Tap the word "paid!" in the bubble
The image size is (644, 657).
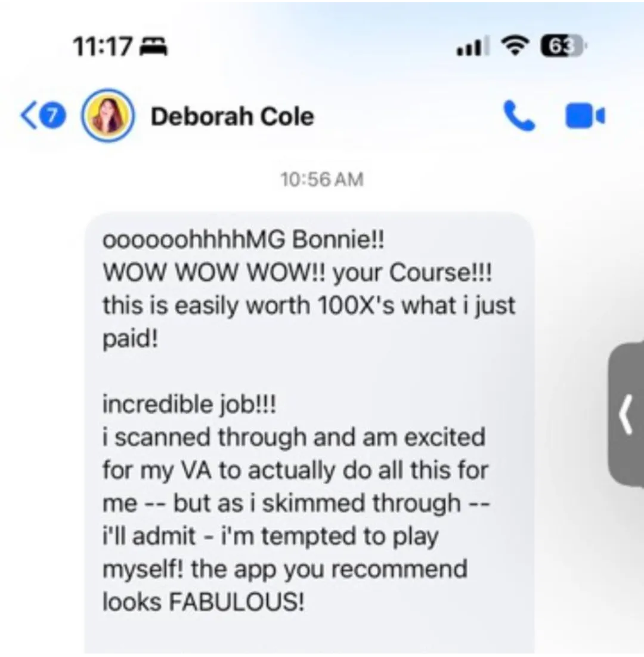click(x=130, y=339)
